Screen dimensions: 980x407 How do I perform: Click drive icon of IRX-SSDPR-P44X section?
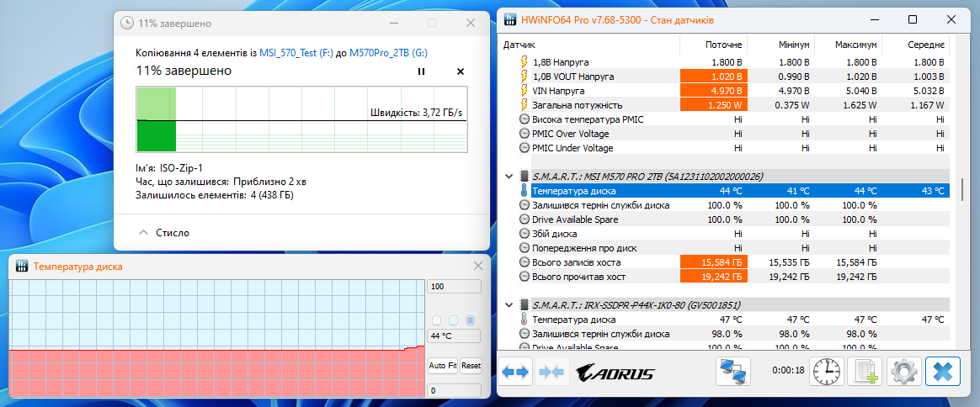(x=524, y=305)
